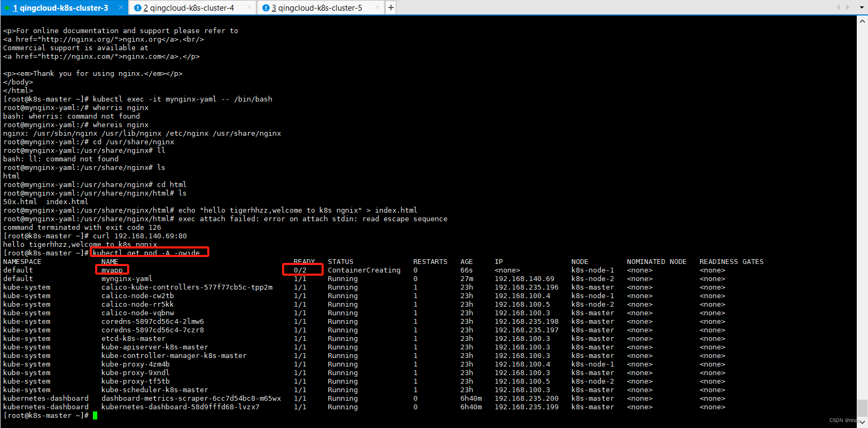The image size is (868, 428).
Task: Select pod name dashboard-metrics-scraper-6cc7d54bc8-m65wx
Action: click(191, 398)
